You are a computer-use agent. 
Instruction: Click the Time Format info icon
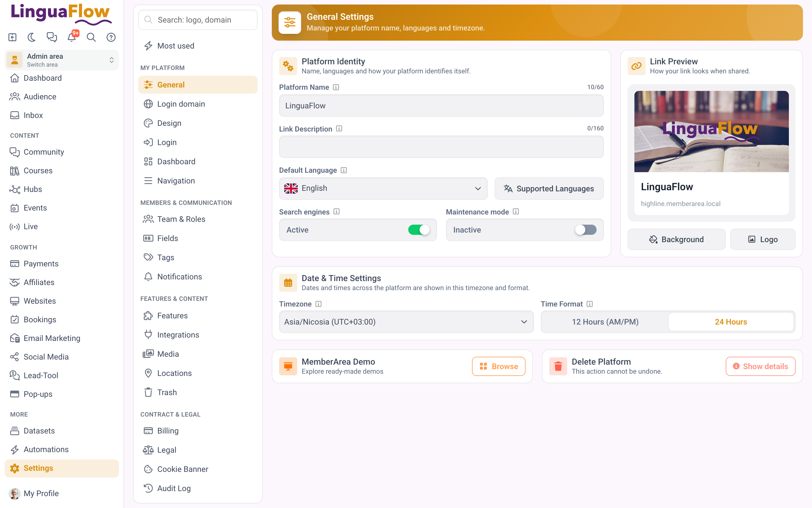[x=590, y=304]
